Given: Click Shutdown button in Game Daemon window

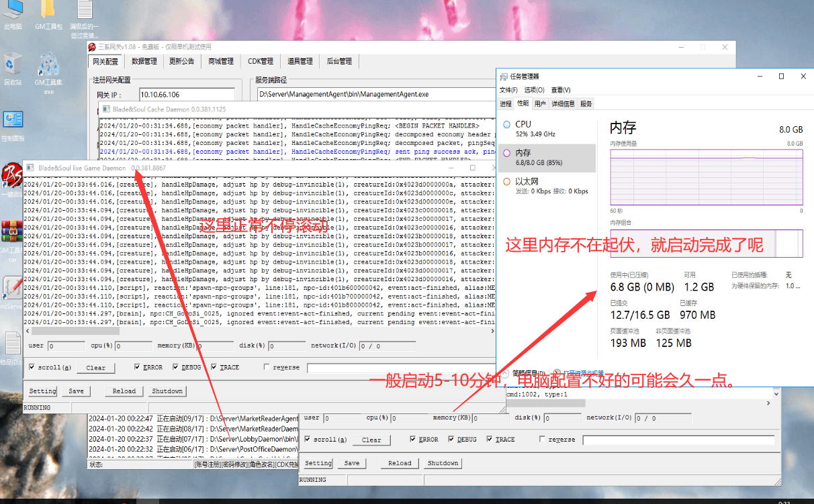Looking at the screenshot, I should point(167,391).
